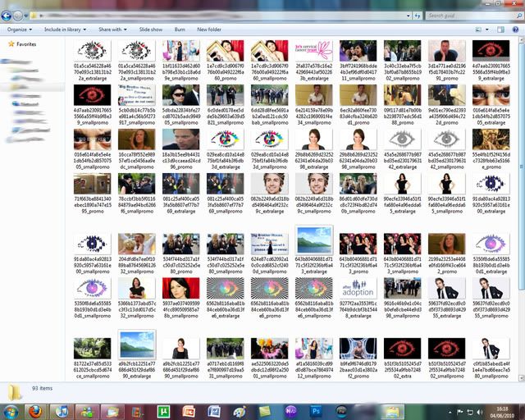
Task: Open the Share with dropdown
Action: coord(112,30)
